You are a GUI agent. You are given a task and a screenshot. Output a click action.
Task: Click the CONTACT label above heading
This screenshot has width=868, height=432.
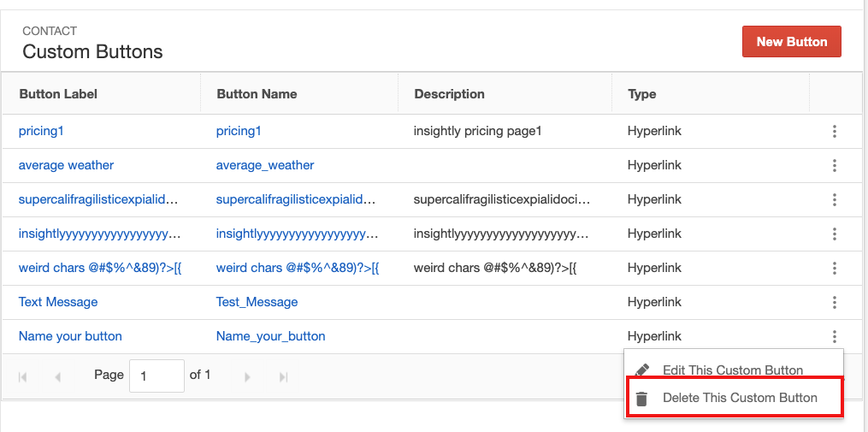coord(50,31)
